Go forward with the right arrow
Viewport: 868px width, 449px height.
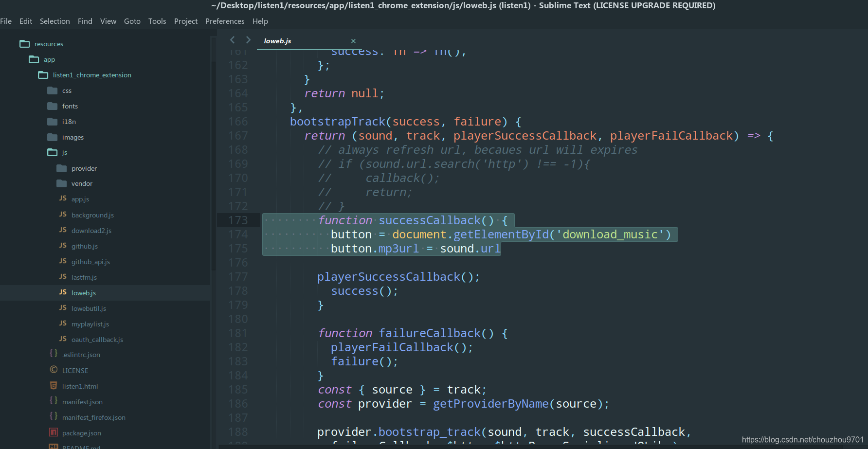[x=248, y=40]
